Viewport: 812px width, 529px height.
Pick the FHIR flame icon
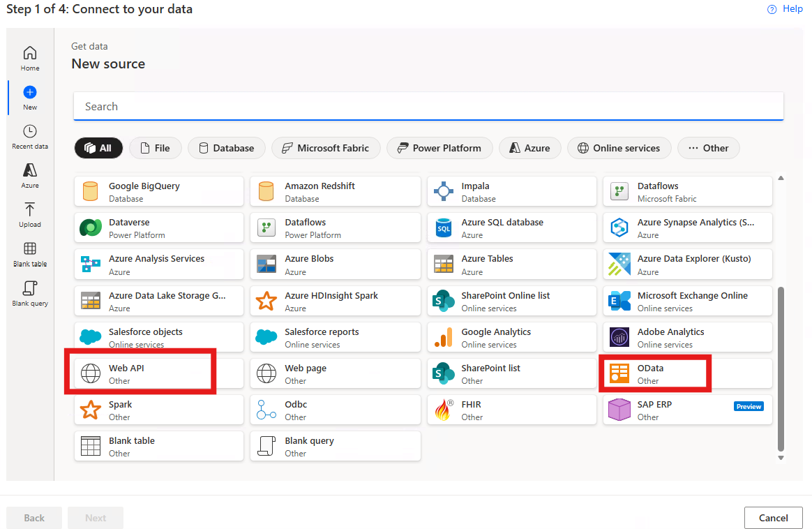click(443, 410)
